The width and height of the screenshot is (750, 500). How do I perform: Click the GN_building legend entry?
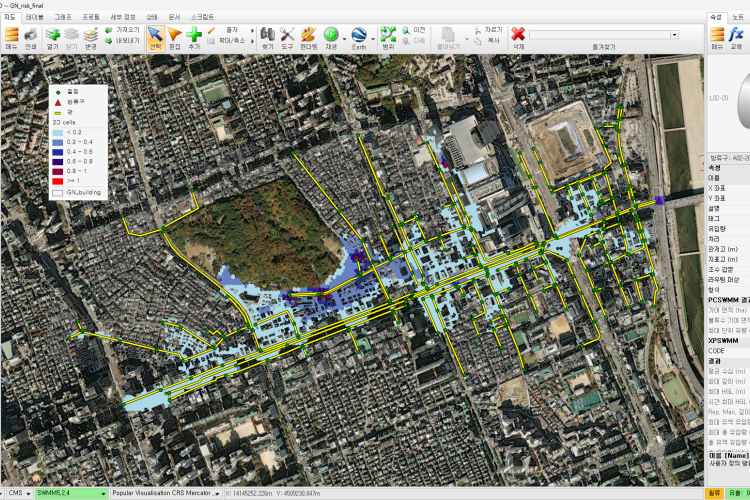(77, 192)
